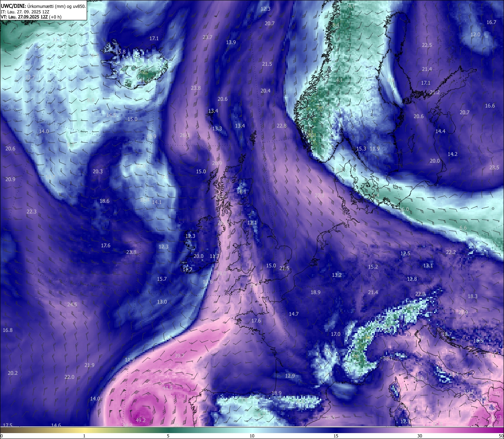This screenshot has width=504, height=439.
Task: Click the 14.7 value over northern France
Action: click(294, 314)
